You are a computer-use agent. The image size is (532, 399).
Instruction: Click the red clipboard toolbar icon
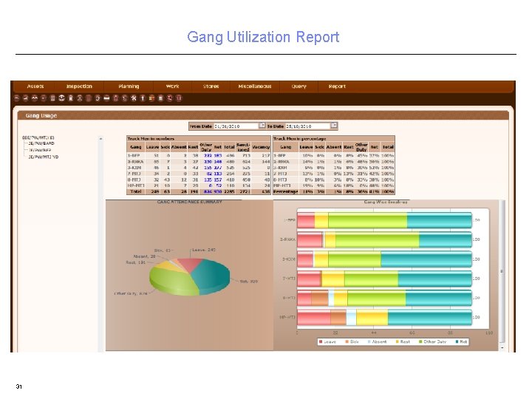click(115, 98)
